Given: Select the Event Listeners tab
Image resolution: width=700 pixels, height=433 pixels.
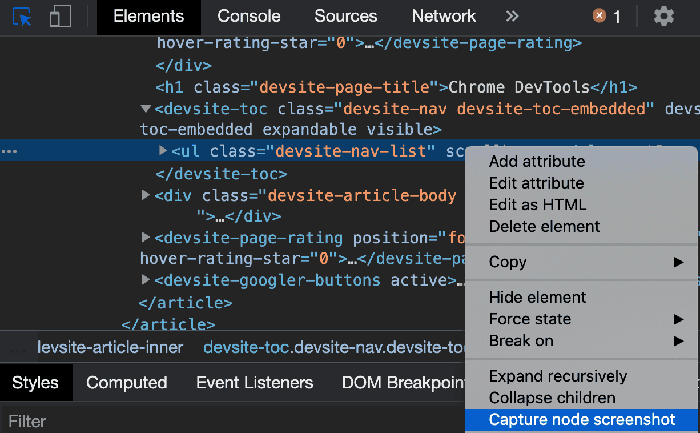Looking at the screenshot, I should 254,382.
